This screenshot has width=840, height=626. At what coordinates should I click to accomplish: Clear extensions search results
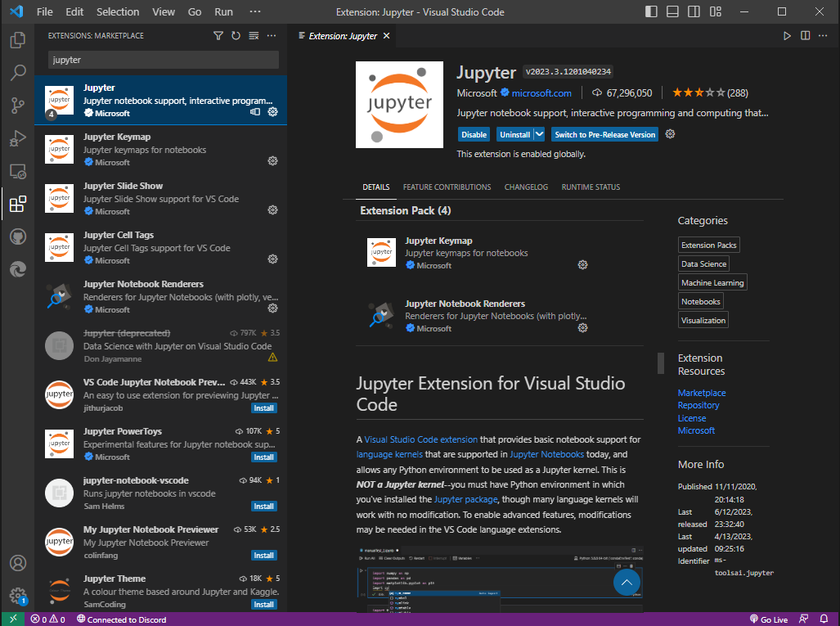coord(254,35)
